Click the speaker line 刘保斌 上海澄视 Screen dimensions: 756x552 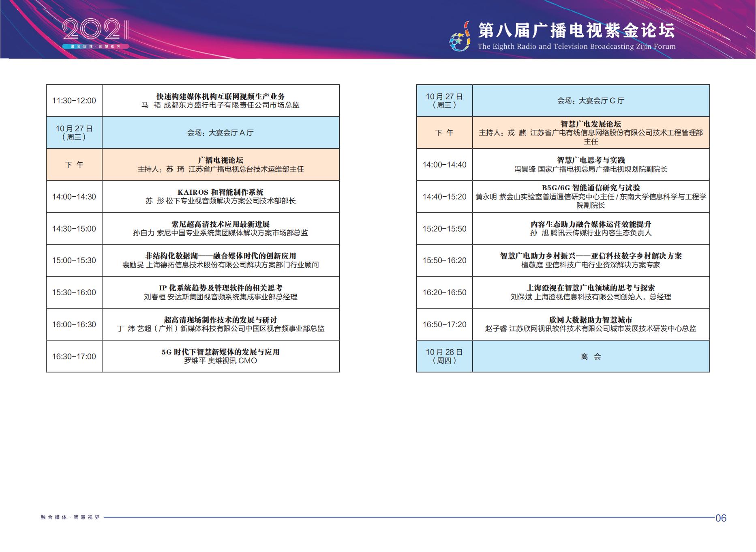591,297
